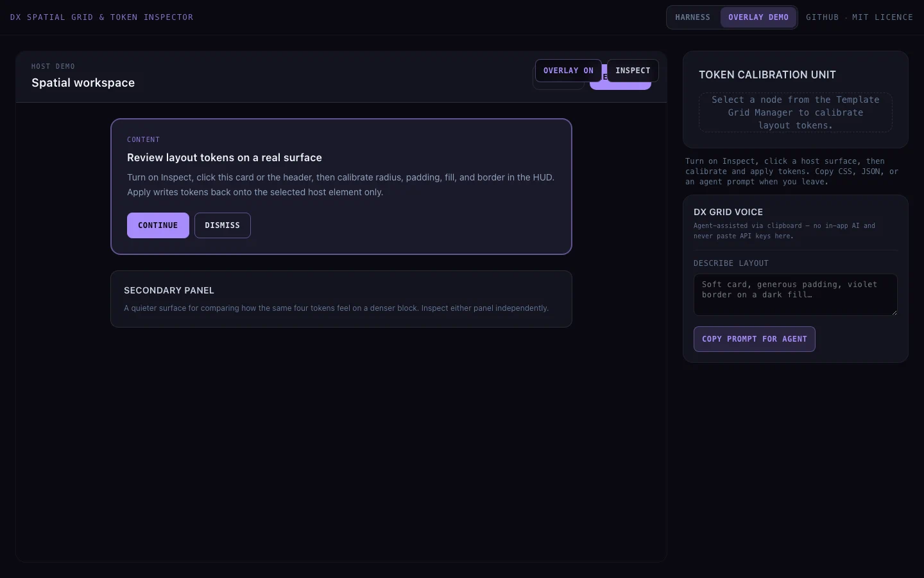Select the Overlay Demo tab
Screen dimensions: 924x578
(758, 17)
